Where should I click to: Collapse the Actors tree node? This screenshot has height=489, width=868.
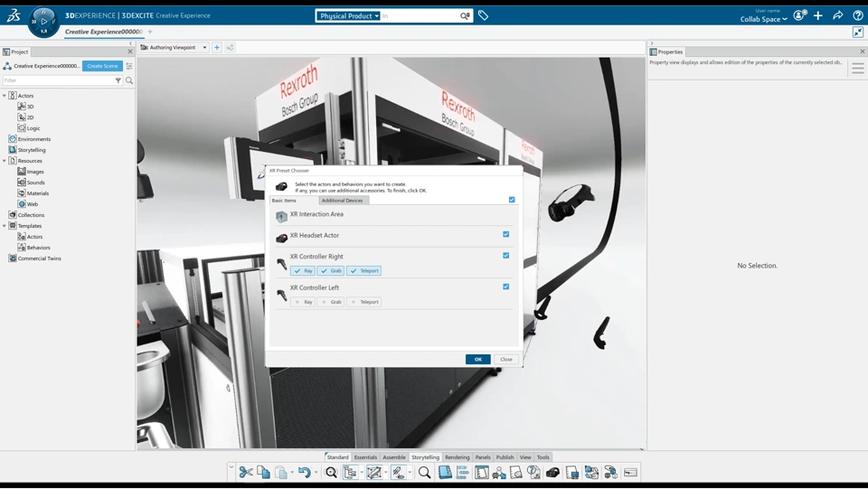pyautogui.click(x=5, y=96)
